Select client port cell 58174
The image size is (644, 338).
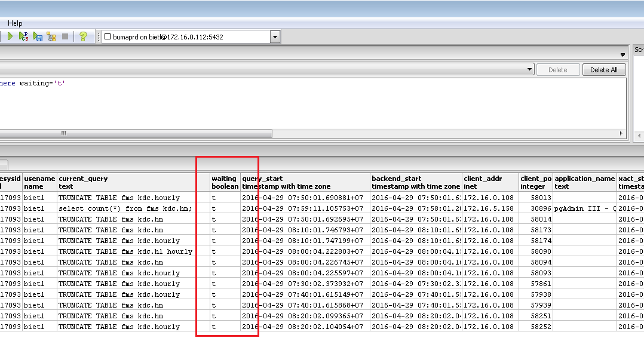pyautogui.click(x=536, y=241)
